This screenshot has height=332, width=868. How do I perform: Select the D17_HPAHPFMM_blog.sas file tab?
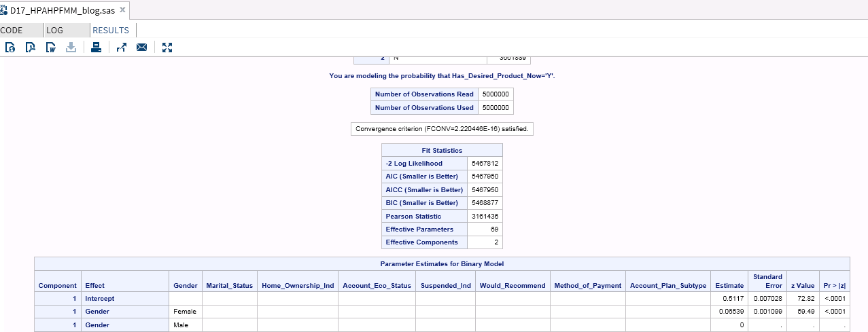tap(63, 11)
